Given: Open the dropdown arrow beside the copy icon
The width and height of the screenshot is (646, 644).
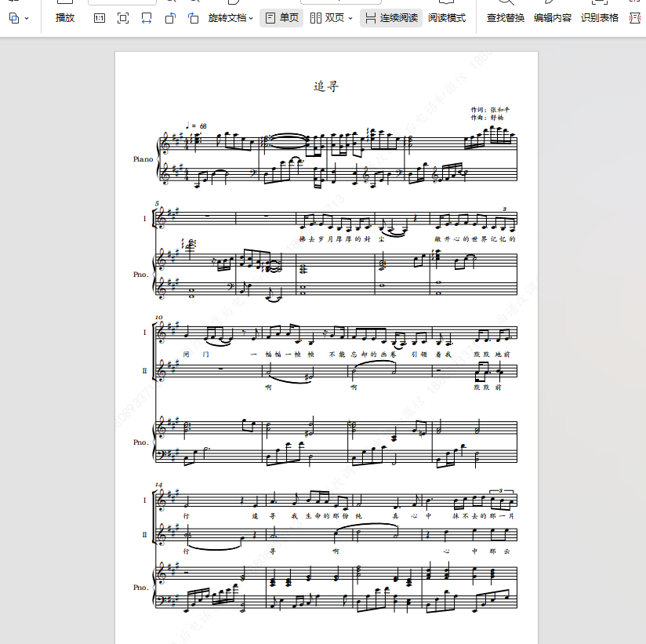Looking at the screenshot, I should pyautogui.click(x=27, y=18).
